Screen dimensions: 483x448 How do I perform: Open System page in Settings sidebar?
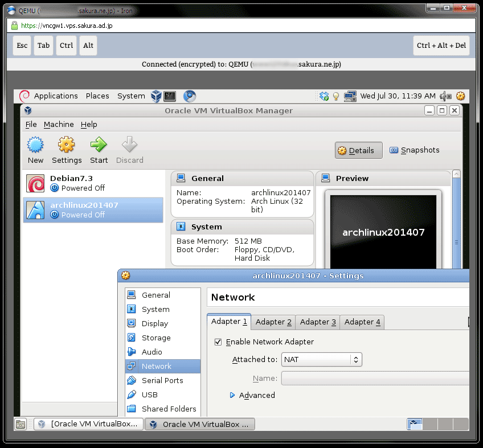pos(163,309)
